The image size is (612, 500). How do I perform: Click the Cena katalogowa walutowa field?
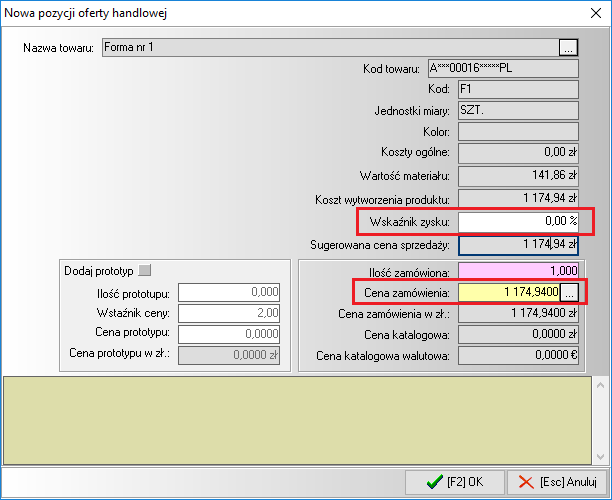[517, 355]
